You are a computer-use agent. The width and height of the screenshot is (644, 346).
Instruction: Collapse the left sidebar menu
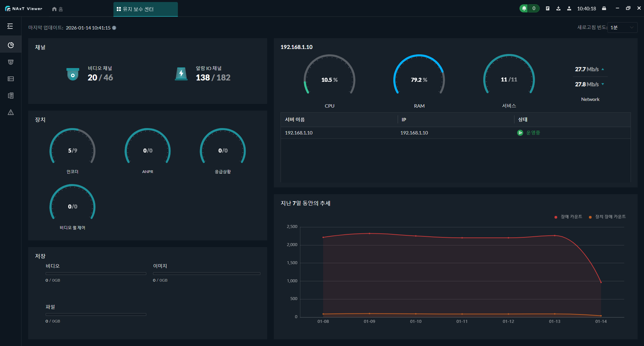pyautogui.click(x=10, y=26)
